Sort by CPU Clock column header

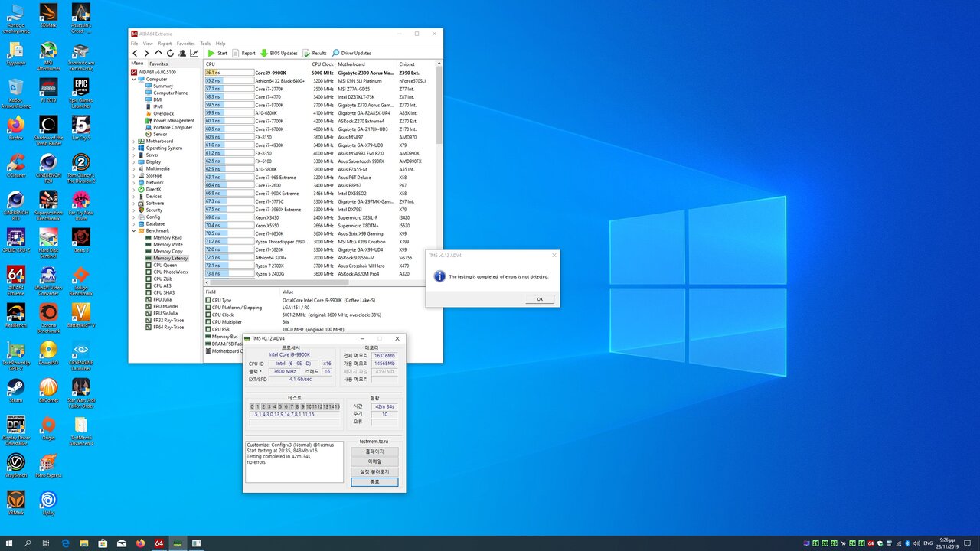pos(322,64)
